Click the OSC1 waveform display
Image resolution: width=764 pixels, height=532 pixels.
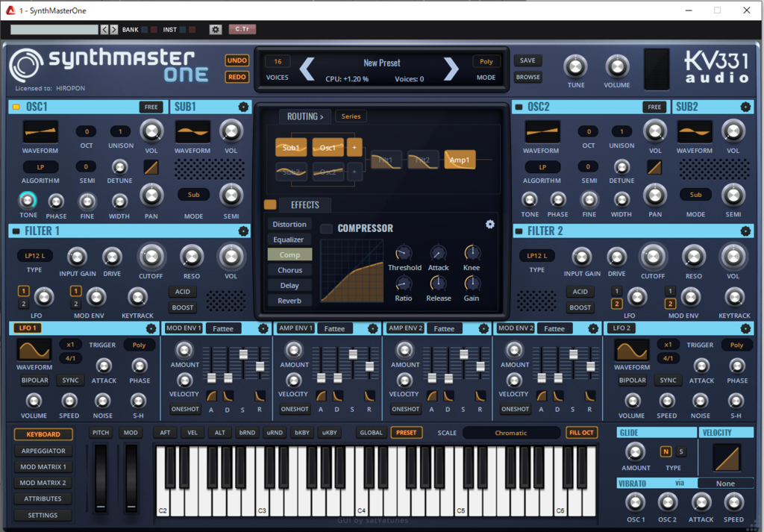[x=40, y=132]
